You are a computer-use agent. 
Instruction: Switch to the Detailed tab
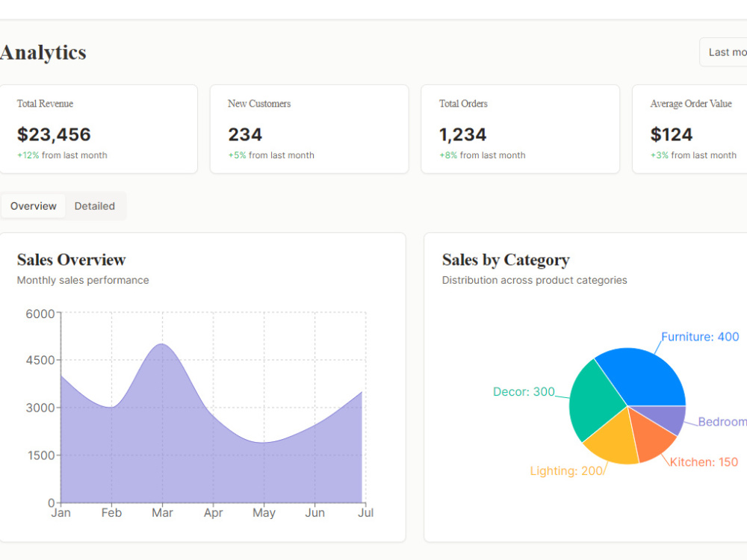pos(94,206)
